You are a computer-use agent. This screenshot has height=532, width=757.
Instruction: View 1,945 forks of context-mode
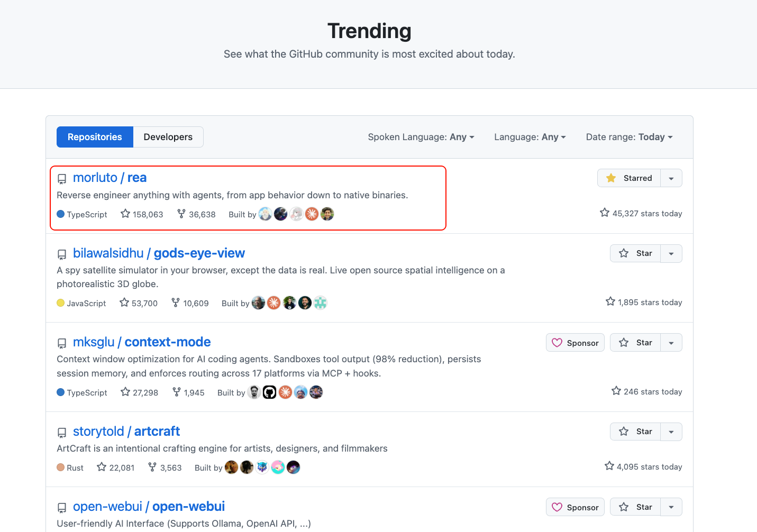pyautogui.click(x=188, y=392)
